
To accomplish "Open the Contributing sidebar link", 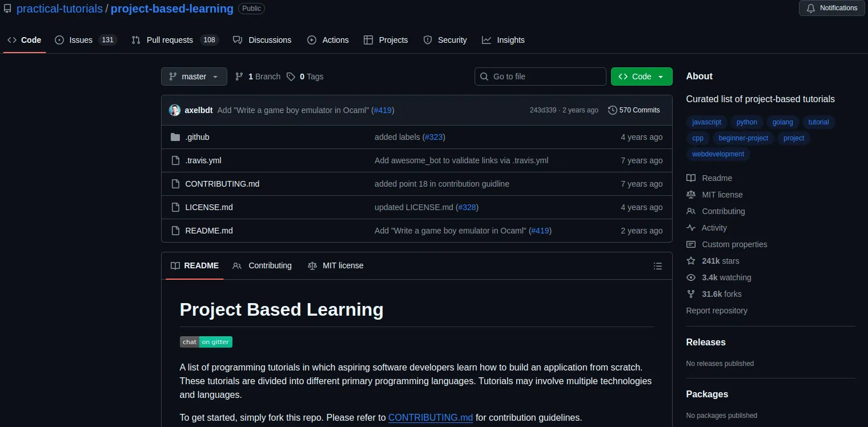I will tap(716, 211).
